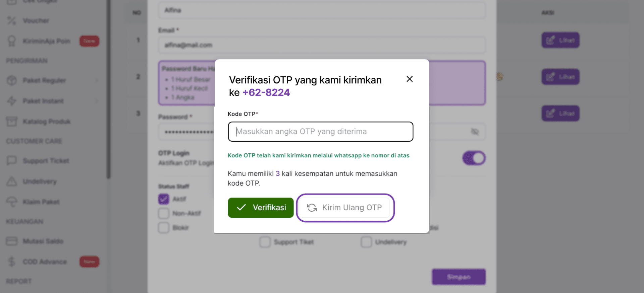Click the Katalog Produk store icon
Viewport: 644px width, 293px height.
tap(12, 121)
